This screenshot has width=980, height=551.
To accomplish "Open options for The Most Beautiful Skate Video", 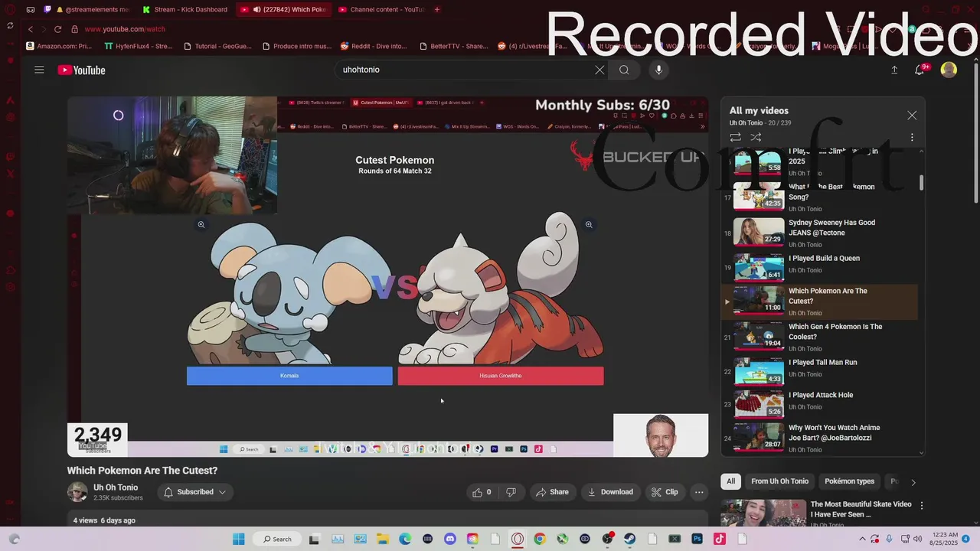I will pyautogui.click(x=922, y=505).
